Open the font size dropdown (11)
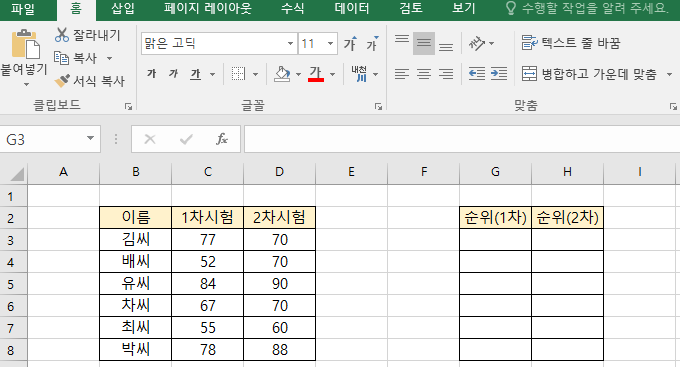 (x=330, y=43)
